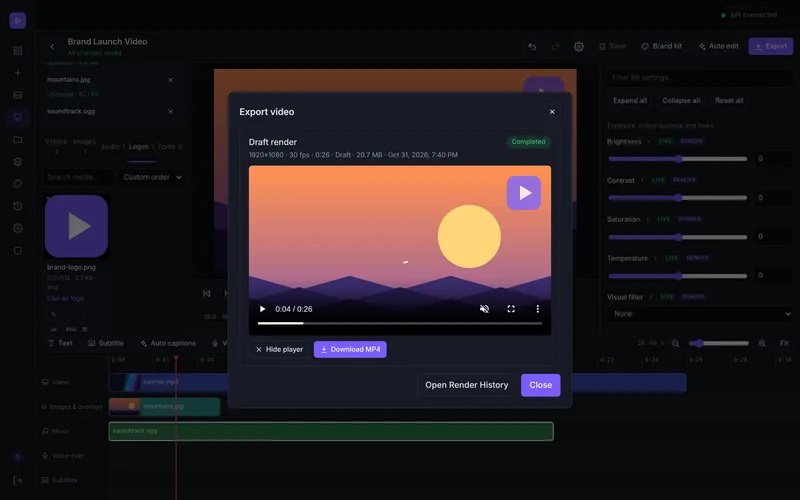Screen dimensions: 800x500
Task: Remove the mountains.jpg upload
Action: point(170,80)
